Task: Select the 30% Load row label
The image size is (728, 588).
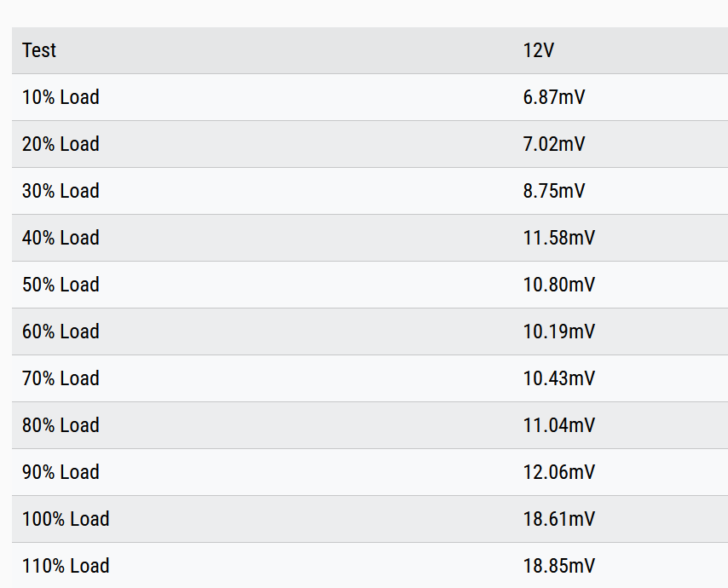Action: 61,191
